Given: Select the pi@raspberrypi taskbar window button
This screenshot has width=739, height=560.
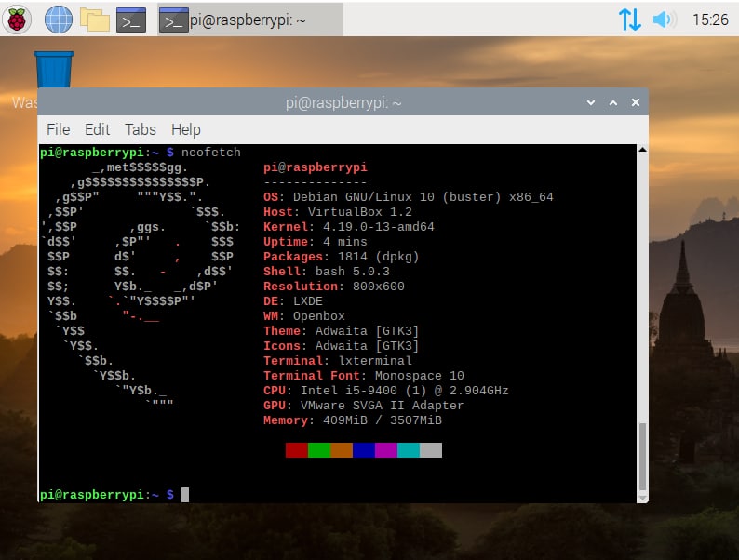Looking at the screenshot, I should (250, 20).
